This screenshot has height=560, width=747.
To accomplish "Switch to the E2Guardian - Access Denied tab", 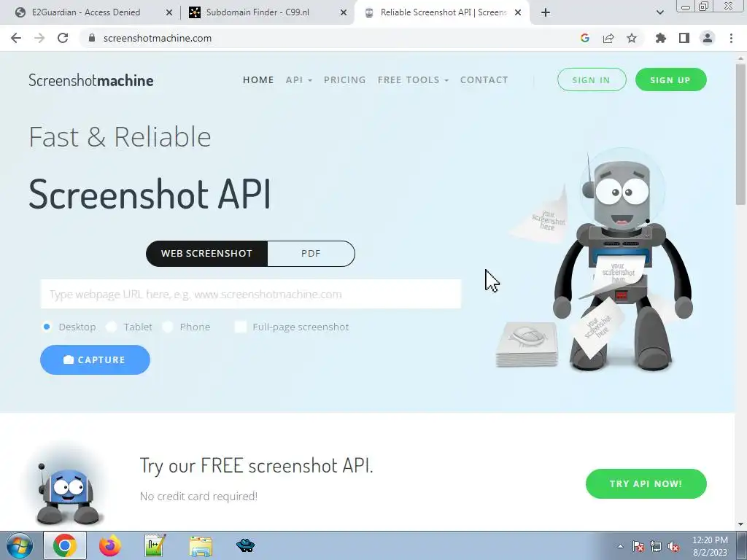I will pyautogui.click(x=86, y=12).
